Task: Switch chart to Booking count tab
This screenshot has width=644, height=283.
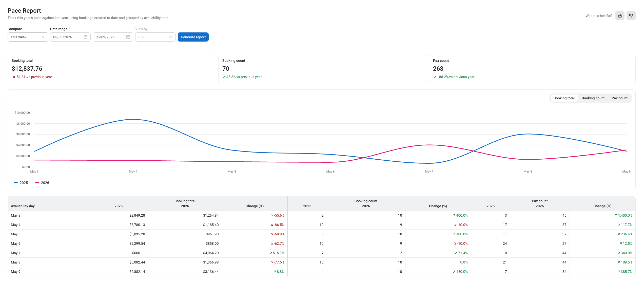Action: coord(593,98)
